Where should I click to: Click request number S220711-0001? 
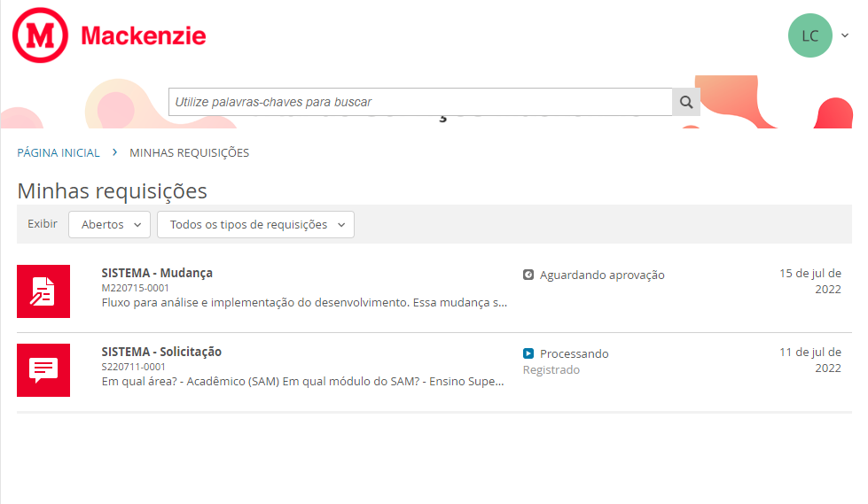coord(134,367)
